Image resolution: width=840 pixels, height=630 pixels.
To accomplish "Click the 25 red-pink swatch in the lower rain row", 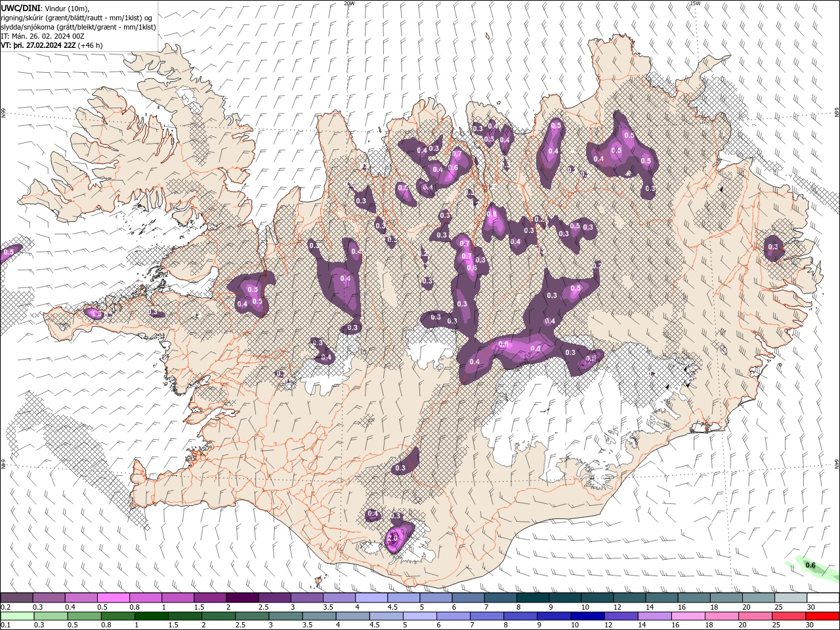I will pos(788,616).
